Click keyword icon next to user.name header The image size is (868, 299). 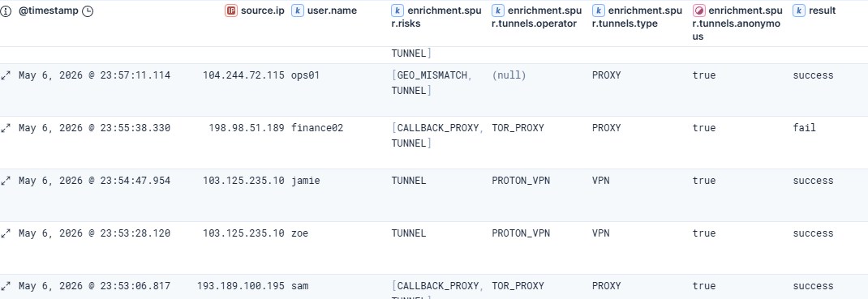point(297,11)
